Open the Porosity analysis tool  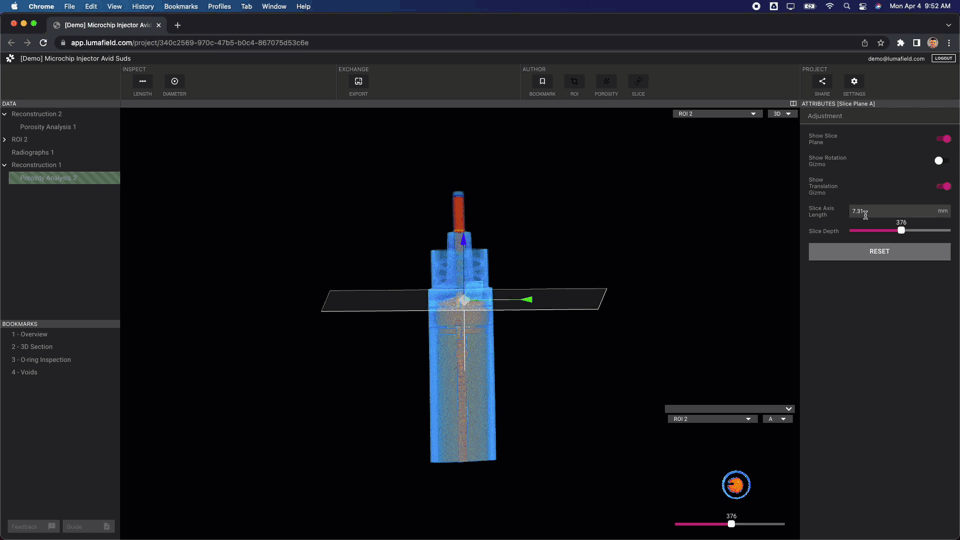pyautogui.click(x=606, y=82)
